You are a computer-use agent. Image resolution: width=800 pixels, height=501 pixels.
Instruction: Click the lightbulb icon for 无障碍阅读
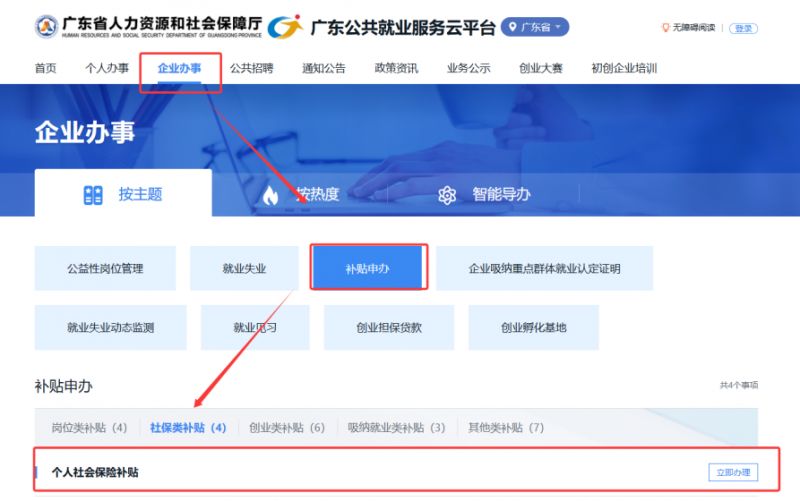pos(665,28)
